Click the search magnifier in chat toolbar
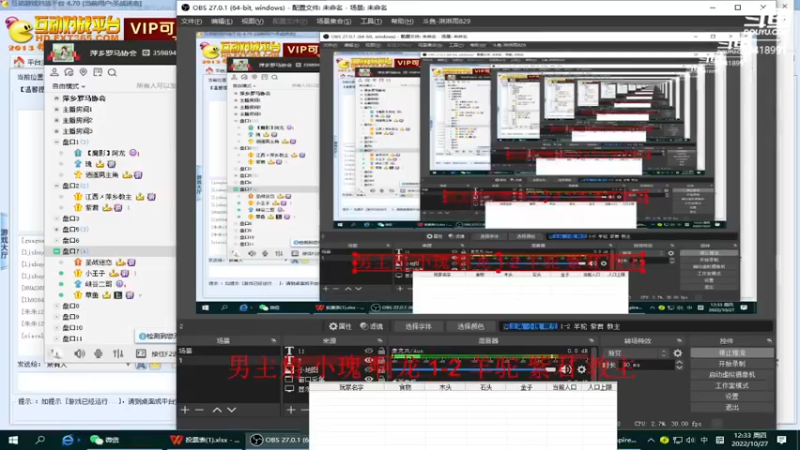Screen dimensions: 800x450 (112, 72)
